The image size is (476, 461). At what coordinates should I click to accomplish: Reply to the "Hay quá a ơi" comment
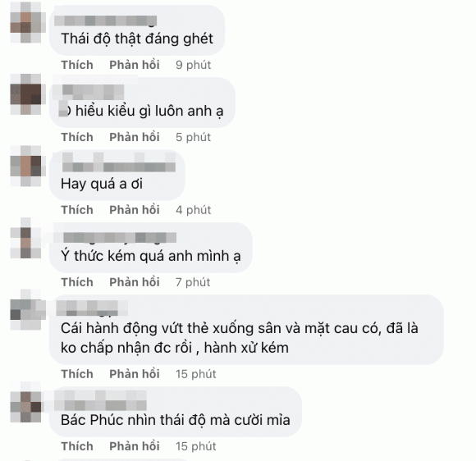click(135, 210)
